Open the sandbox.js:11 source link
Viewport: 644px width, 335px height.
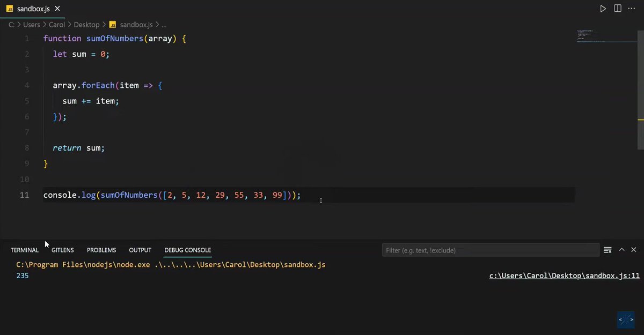tap(565, 276)
